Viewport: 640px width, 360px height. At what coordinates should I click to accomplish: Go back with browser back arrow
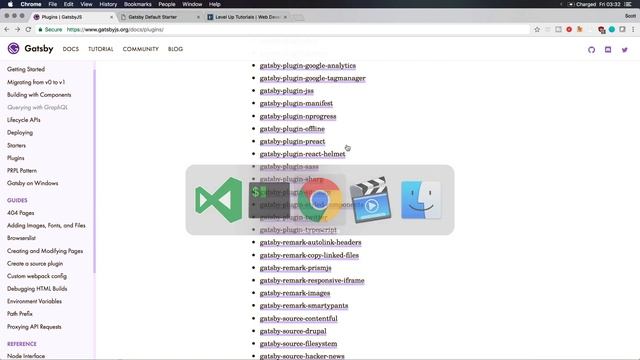[x=7, y=29]
